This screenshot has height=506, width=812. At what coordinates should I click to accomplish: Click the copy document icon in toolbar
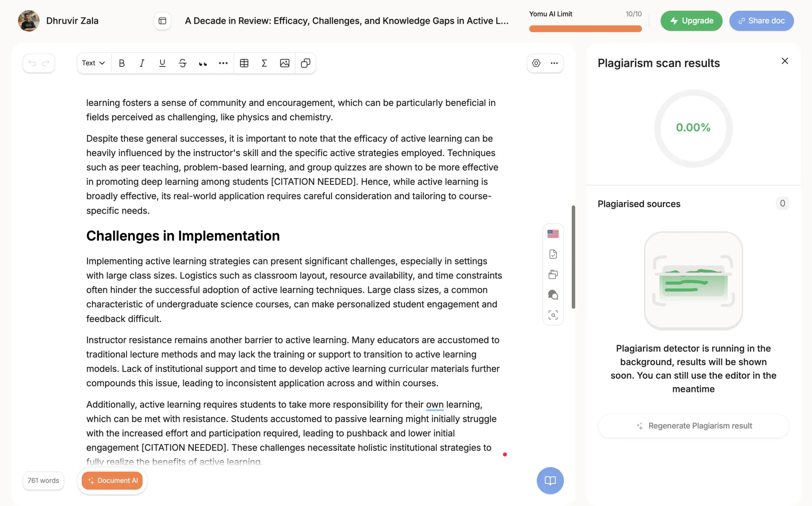pos(305,63)
